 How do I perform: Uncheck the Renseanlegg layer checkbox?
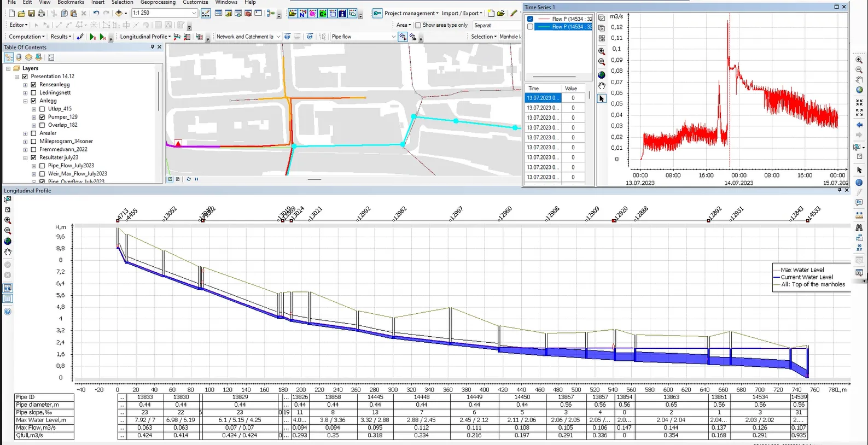(x=34, y=85)
